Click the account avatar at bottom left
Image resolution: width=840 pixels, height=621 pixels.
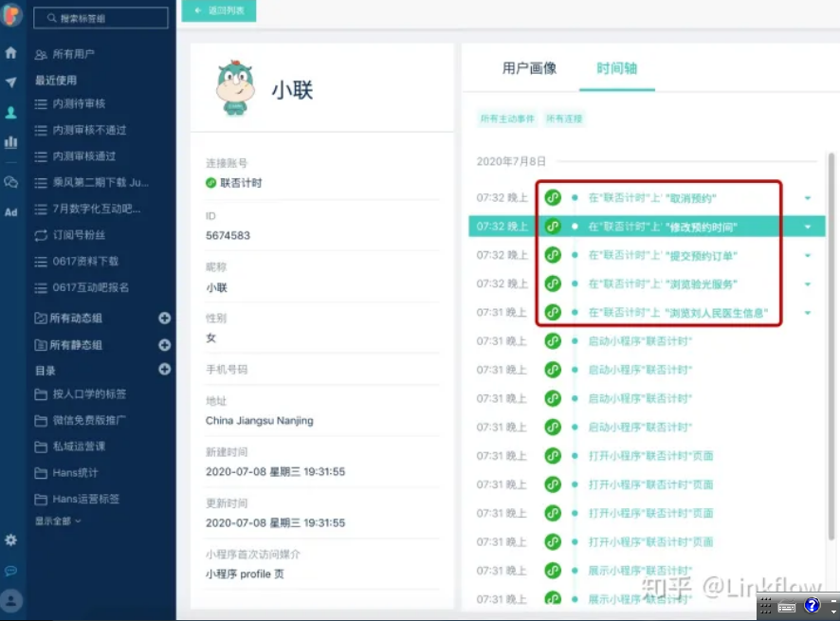tap(11, 601)
